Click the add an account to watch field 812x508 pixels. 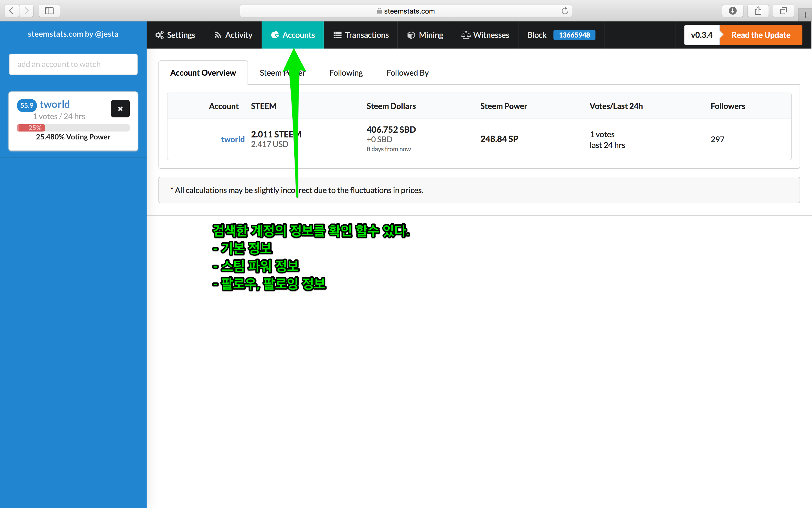pos(73,64)
